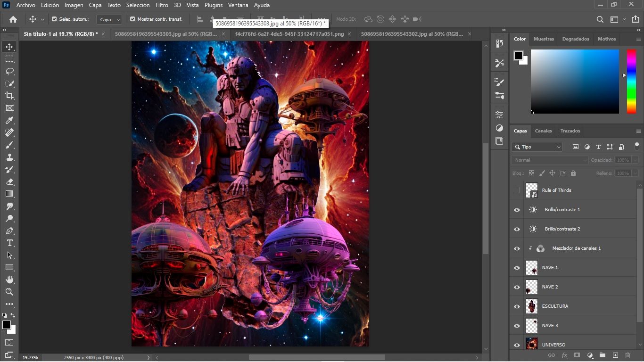This screenshot has width=644, height=362.
Task: Hide the ESCULTURA layer
Action: pos(517,306)
